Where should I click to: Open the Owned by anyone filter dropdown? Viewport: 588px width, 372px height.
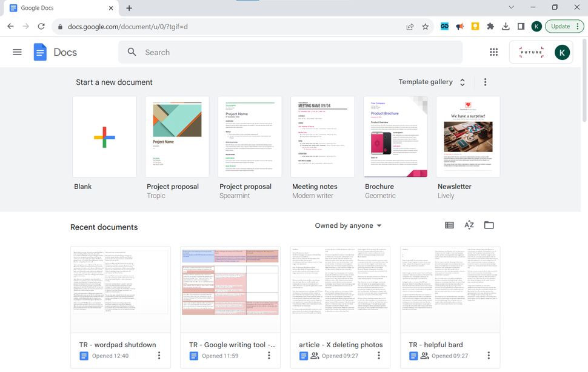[348, 225]
